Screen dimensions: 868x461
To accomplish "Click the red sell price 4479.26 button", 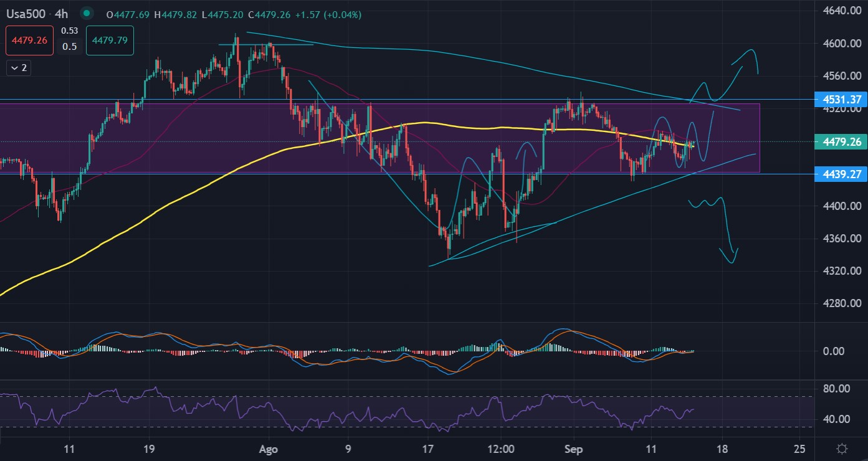I will point(30,40).
